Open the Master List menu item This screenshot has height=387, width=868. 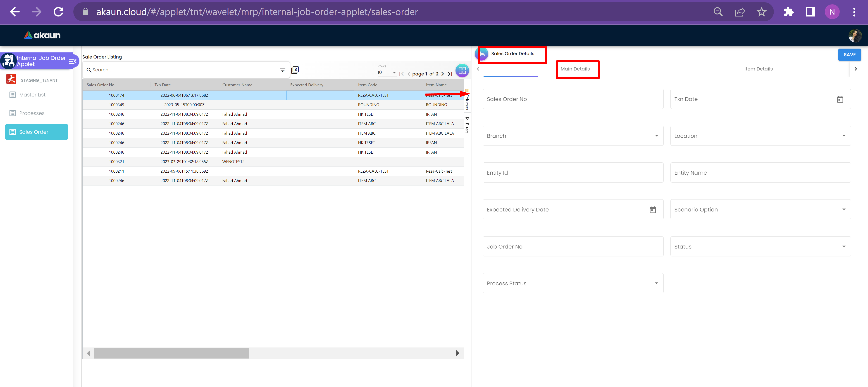coord(32,95)
